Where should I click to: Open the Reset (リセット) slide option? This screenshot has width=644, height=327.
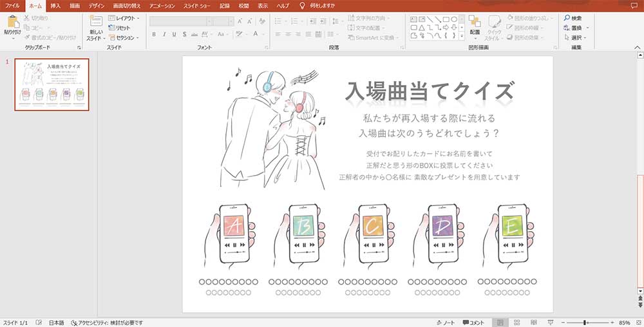[x=119, y=28]
